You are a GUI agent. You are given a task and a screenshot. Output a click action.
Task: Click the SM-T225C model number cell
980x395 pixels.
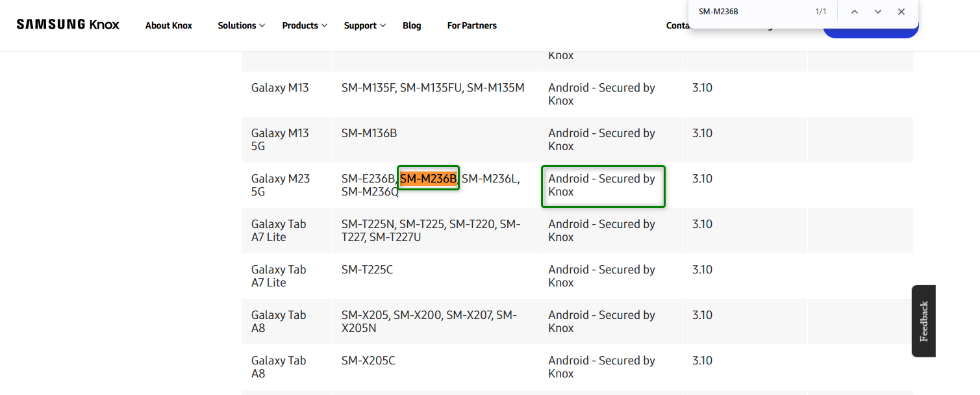tap(367, 269)
